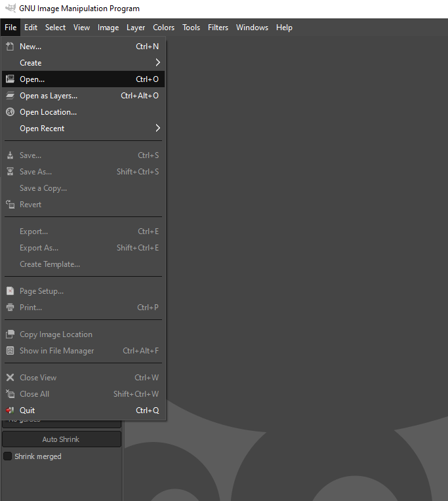Image resolution: width=448 pixels, height=501 pixels.
Task: Expand the Open Recent submenu arrow
Action: 157,128
